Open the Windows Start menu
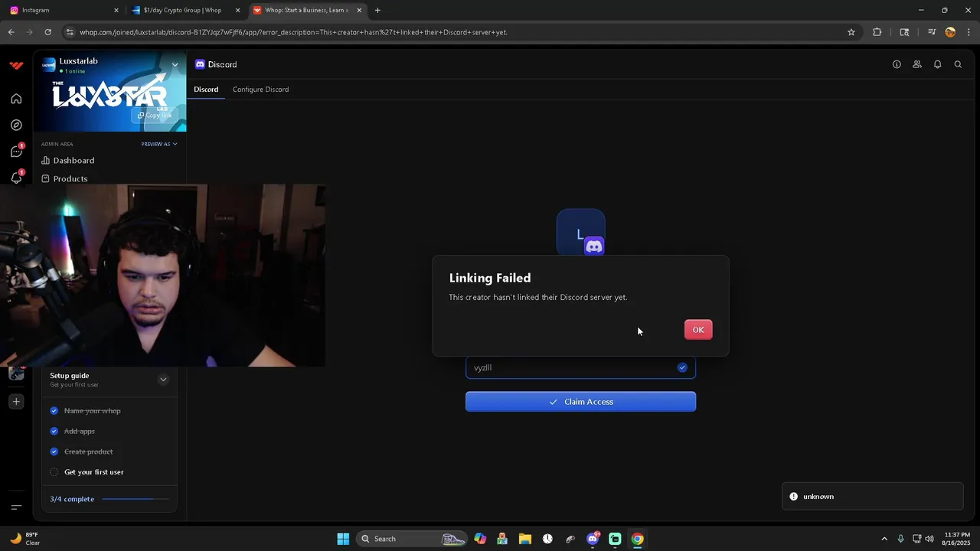The width and height of the screenshot is (980, 551). click(x=343, y=539)
